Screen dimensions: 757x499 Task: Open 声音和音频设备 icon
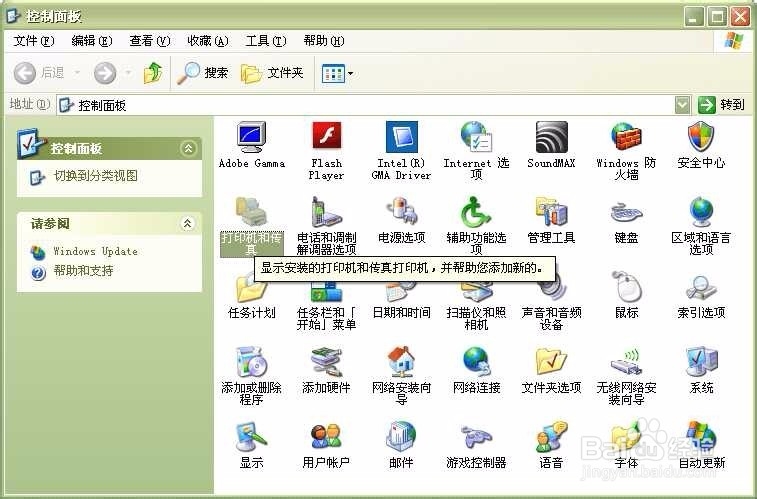point(551,288)
